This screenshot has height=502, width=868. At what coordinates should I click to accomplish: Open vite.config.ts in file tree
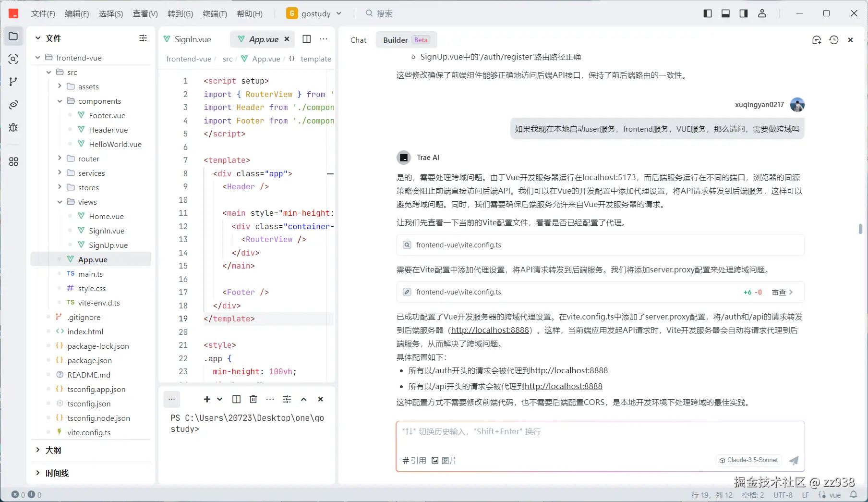pos(89,432)
